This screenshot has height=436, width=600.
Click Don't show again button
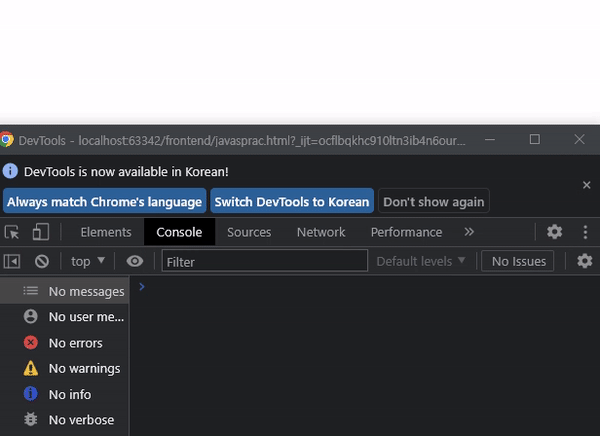point(434,201)
